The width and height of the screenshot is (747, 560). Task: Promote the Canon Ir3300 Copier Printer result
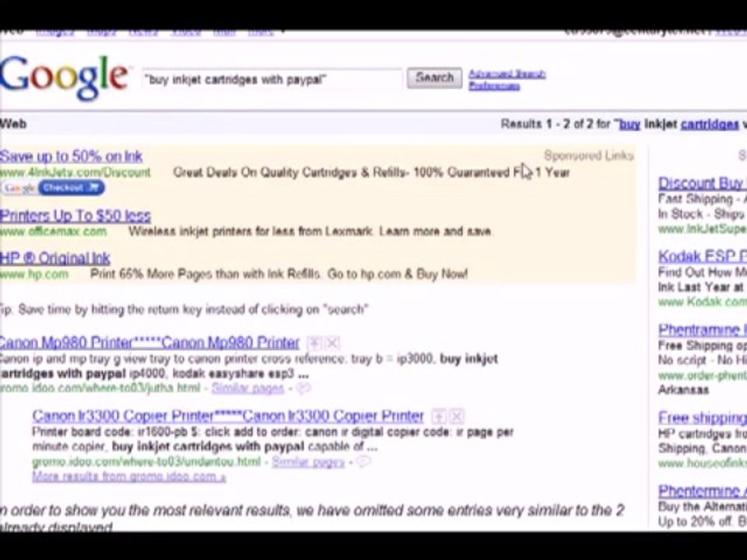click(x=439, y=417)
